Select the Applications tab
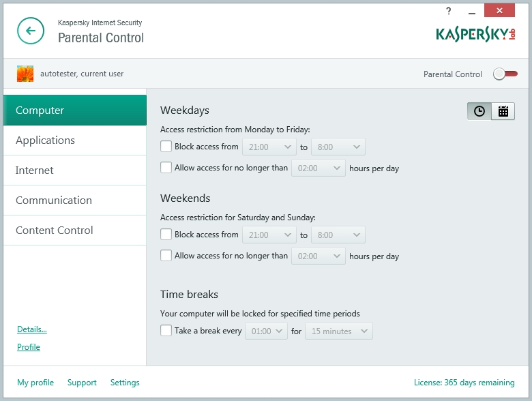 click(74, 140)
